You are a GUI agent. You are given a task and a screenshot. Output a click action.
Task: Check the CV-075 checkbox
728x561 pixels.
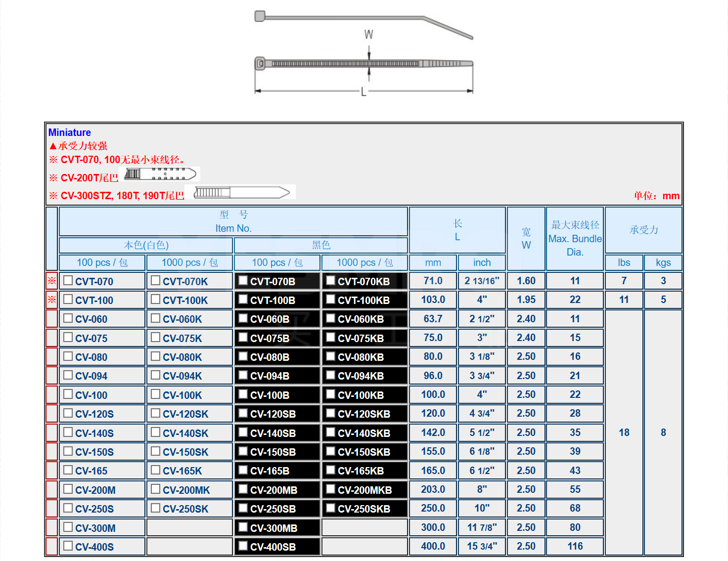(x=68, y=337)
